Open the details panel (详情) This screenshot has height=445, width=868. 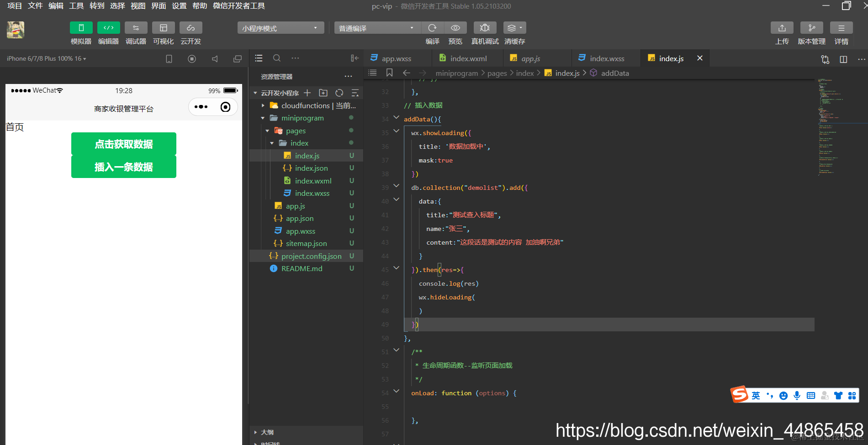(x=841, y=28)
